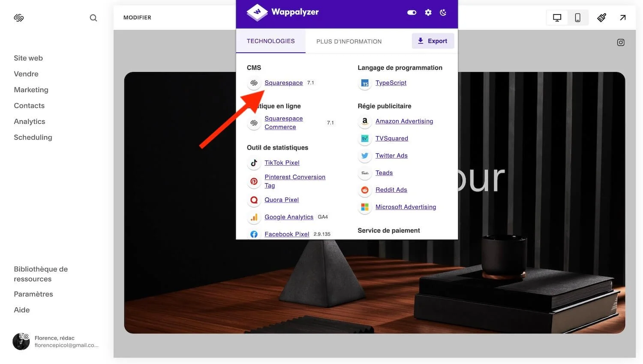Click the Instagram icon on page

pos(621,42)
